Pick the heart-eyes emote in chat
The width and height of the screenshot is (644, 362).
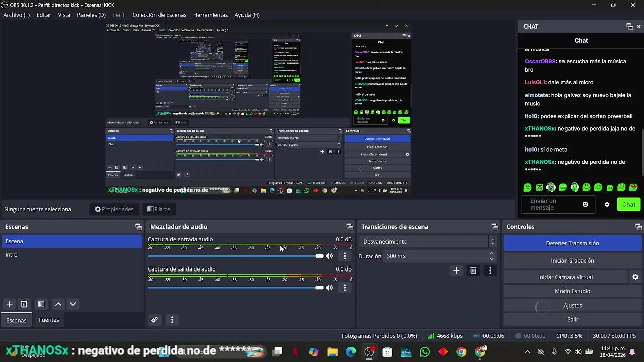pyautogui.click(x=633, y=187)
